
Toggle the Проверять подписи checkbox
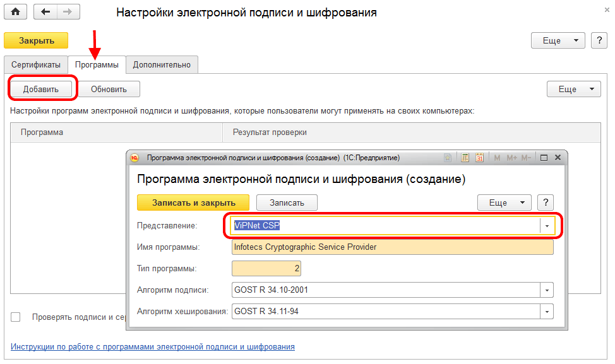[16, 317]
